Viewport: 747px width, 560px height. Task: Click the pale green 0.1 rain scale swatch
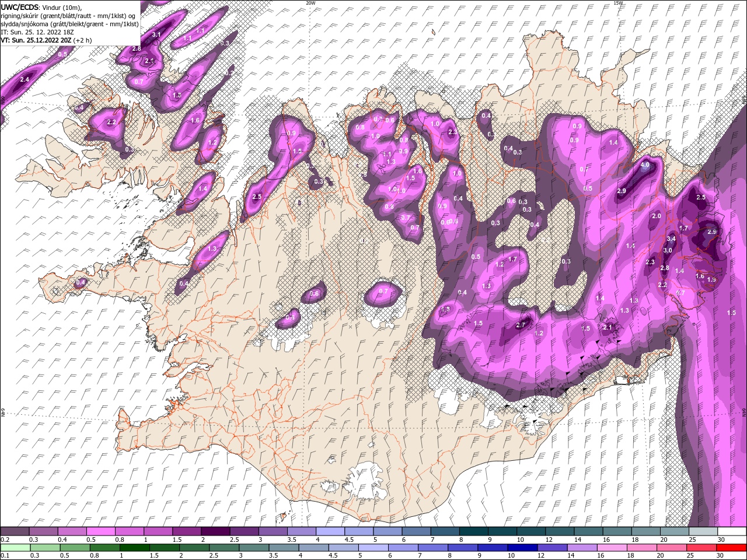point(15,548)
